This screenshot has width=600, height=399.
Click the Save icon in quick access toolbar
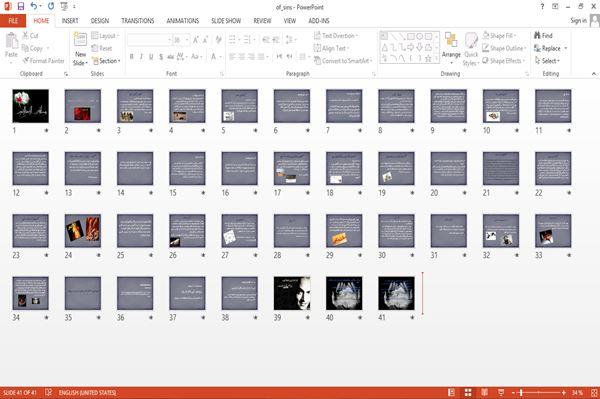pyautogui.click(x=21, y=6)
